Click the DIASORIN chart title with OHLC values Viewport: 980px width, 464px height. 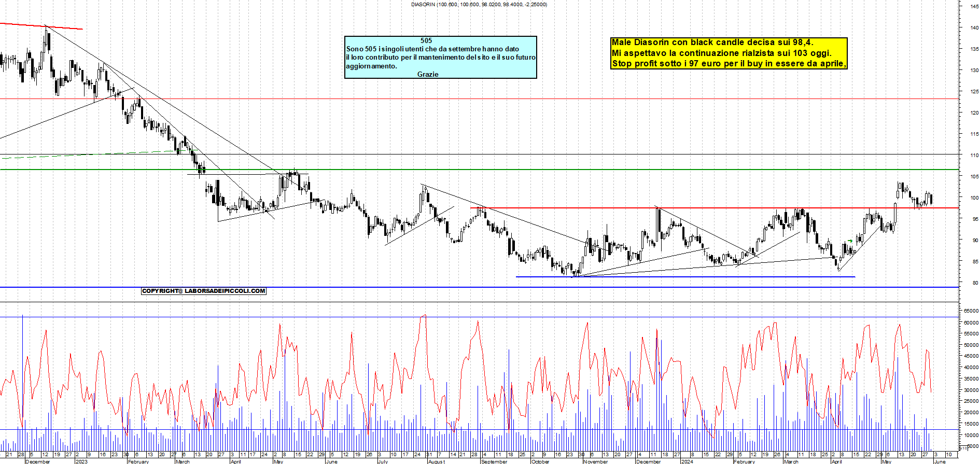[x=479, y=5]
